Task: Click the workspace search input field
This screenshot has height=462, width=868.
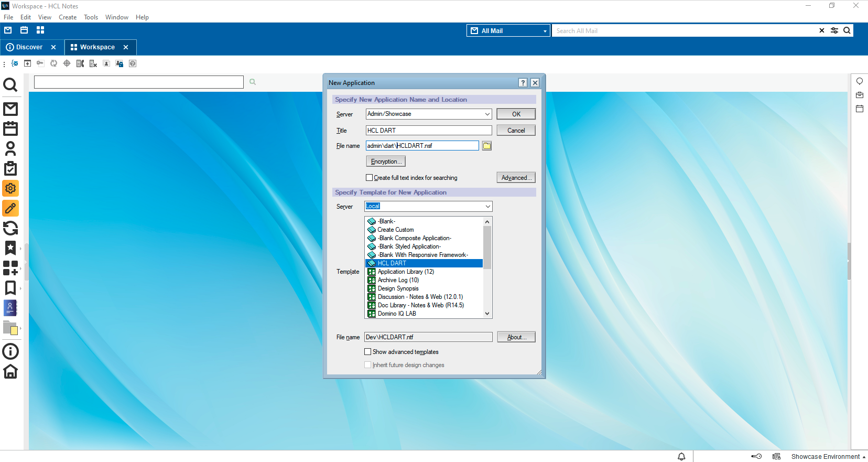Action: pyautogui.click(x=139, y=82)
